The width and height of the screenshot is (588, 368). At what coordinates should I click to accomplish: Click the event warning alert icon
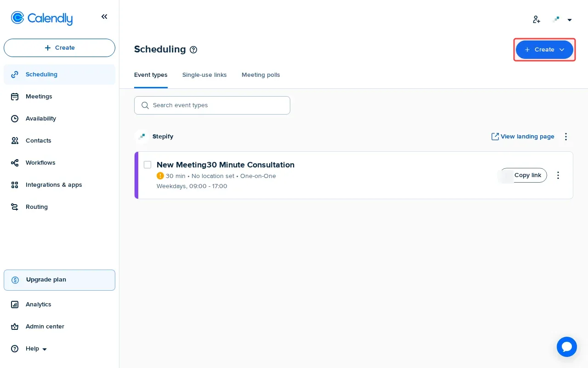160,176
